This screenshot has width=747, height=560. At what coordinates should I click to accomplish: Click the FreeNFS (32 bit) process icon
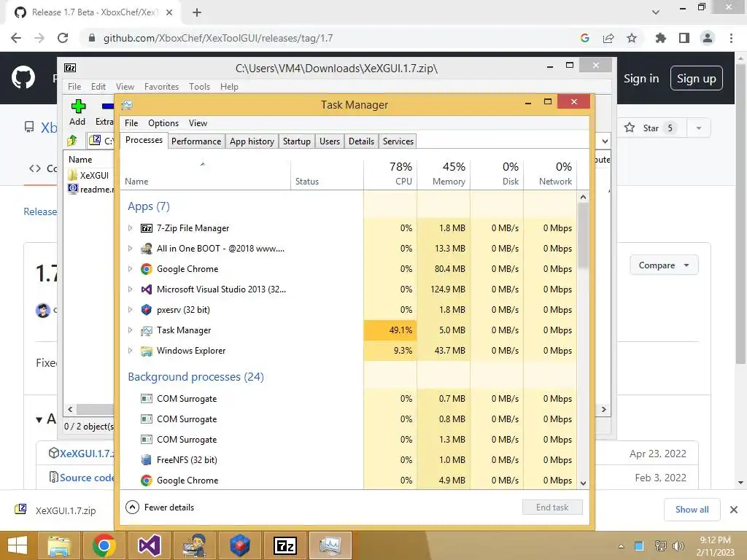pos(146,460)
